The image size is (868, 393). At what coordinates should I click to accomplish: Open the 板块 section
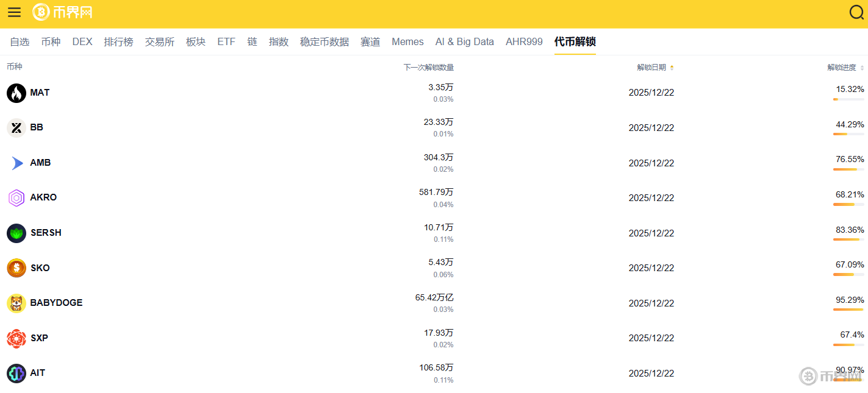[x=195, y=41]
